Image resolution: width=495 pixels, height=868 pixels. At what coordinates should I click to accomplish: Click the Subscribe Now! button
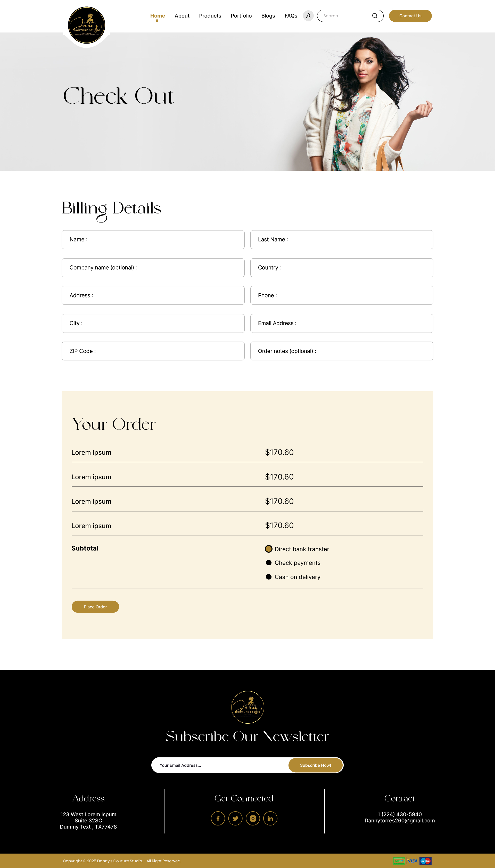tap(315, 765)
